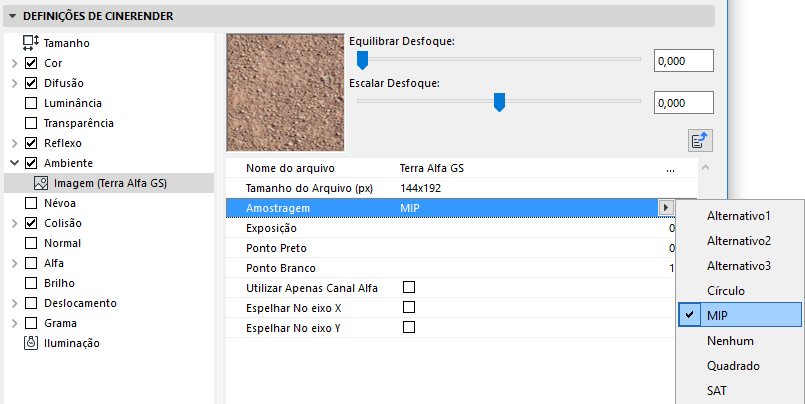Enable the Luminância channel checkbox
Screen dimensions: 805x404
pos(31,103)
